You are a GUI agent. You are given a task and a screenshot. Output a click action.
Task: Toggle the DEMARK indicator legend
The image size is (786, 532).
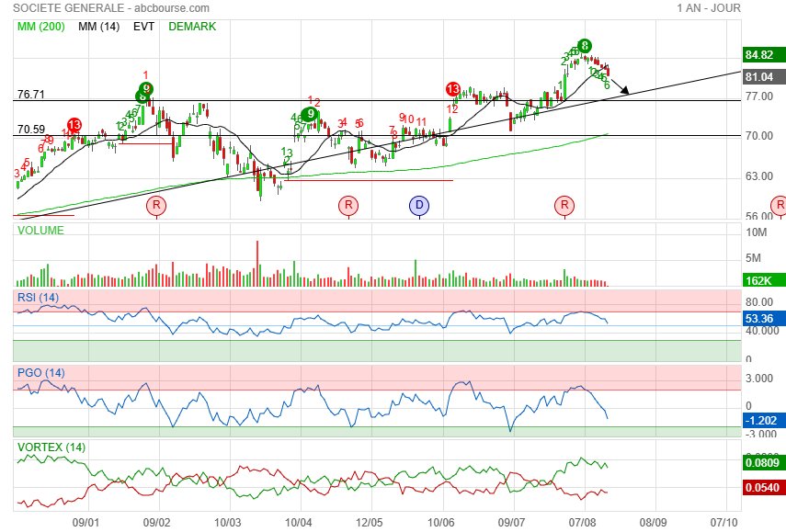[192, 27]
